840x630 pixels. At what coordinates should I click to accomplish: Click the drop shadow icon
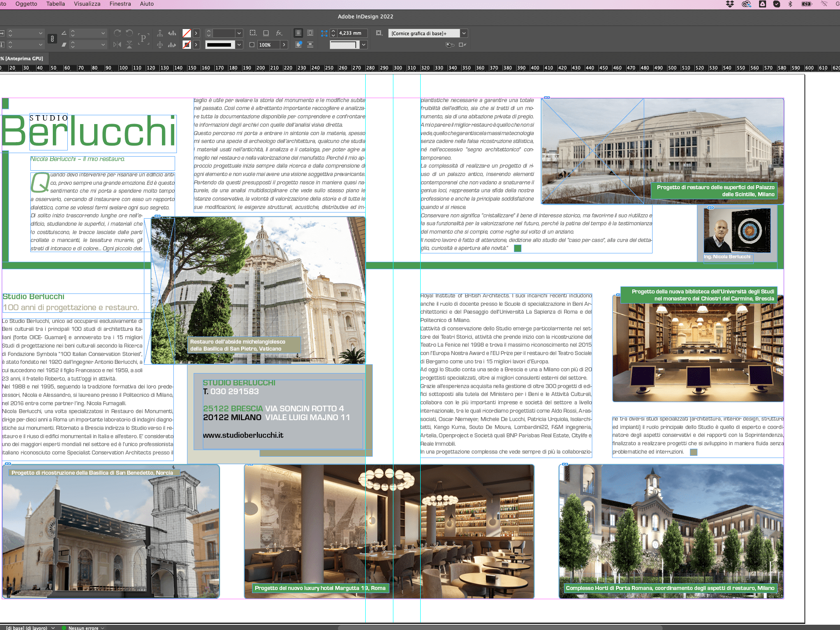point(266,33)
